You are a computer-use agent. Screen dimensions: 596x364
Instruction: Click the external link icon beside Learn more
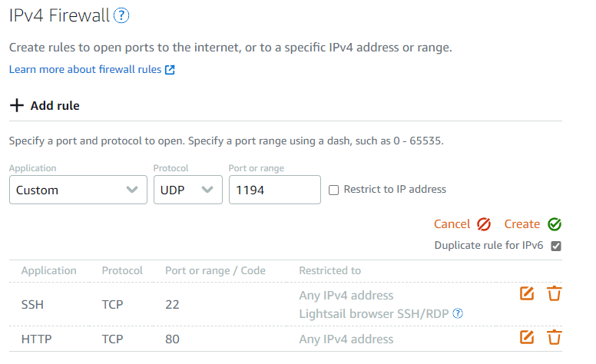pos(170,70)
